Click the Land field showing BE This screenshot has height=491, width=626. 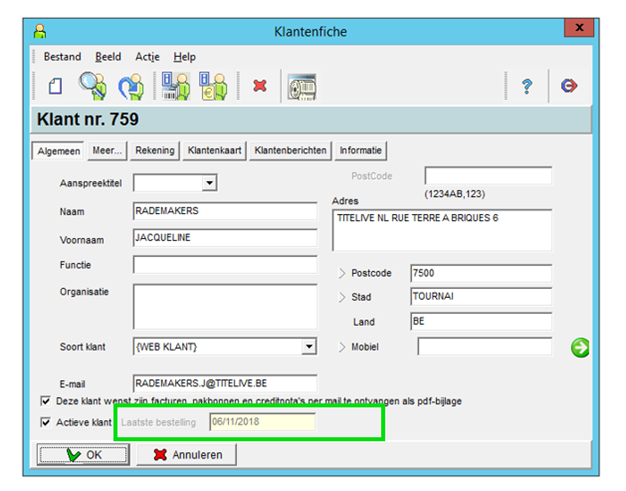click(x=481, y=321)
